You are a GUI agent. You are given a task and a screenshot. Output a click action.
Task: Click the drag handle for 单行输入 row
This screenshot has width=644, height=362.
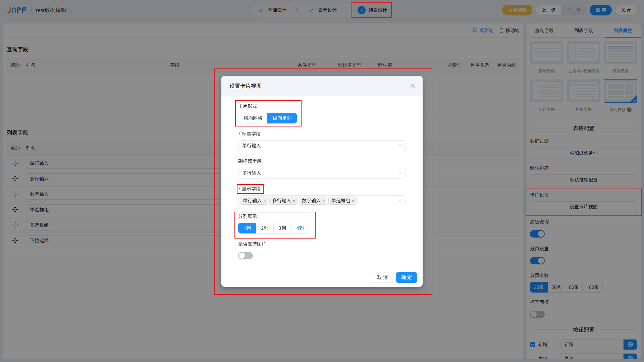15,163
